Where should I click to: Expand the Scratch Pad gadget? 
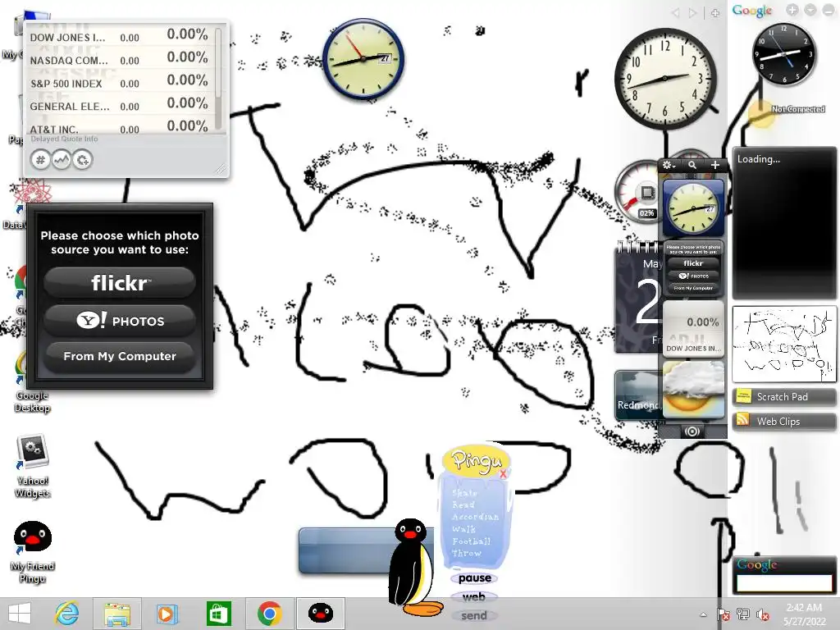pos(784,397)
